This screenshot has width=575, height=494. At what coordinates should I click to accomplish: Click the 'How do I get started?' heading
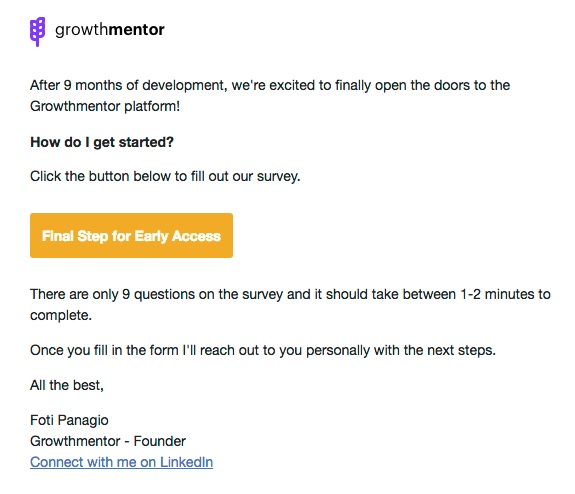[x=102, y=142]
